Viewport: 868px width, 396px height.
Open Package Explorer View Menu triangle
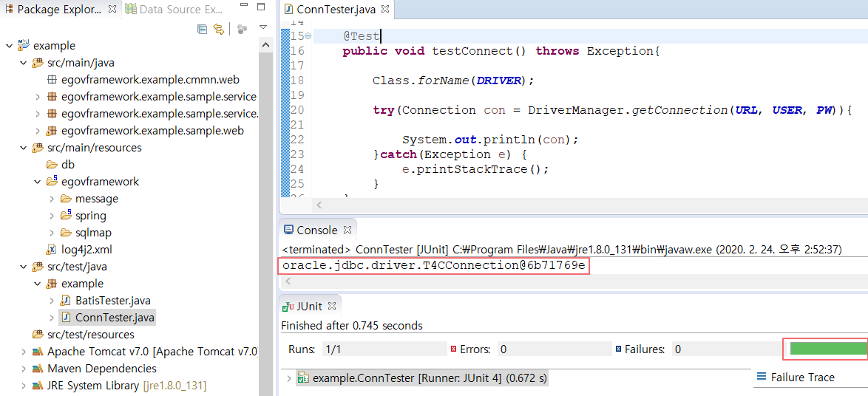[x=263, y=27]
